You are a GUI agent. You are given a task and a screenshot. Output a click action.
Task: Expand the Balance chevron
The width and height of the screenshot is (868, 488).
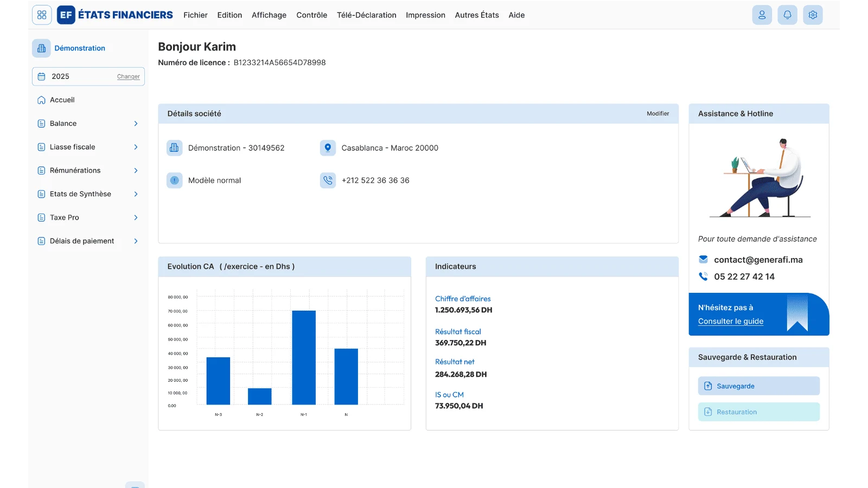pos(136,124)
